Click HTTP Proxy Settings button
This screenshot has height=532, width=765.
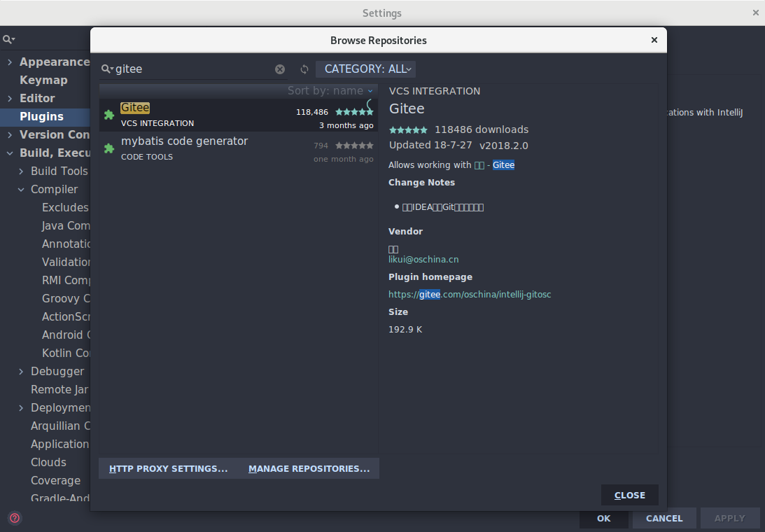[168, 468]
